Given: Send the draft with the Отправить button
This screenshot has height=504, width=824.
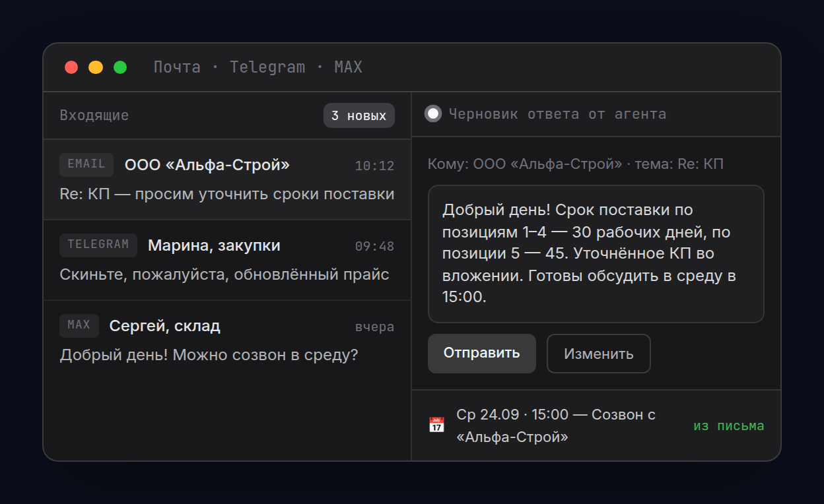Looking at the screenshot, I should (482, 354).
